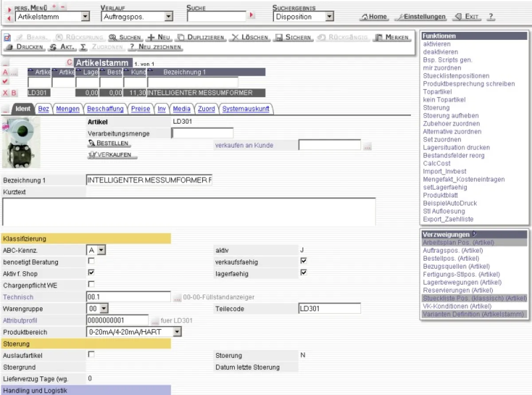Click the Suchen magnifier toolbar button
The image size is (532, 395).
[x=125, y=38]
